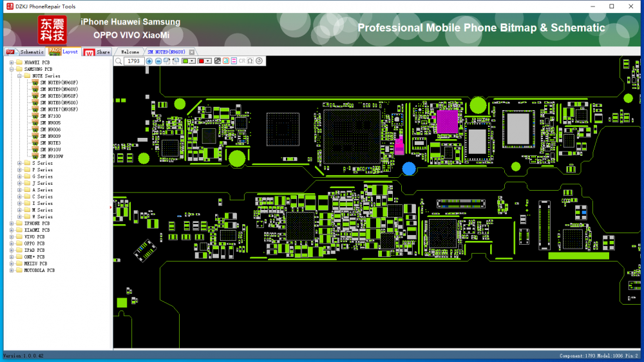644x362 pixels.
Task: Expand the P Series folder
Action: [x=19, y=169]
